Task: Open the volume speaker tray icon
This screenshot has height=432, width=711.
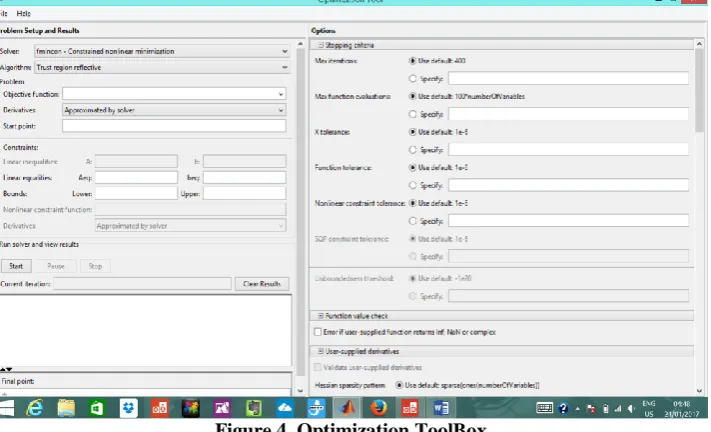Action: [631, 409]
